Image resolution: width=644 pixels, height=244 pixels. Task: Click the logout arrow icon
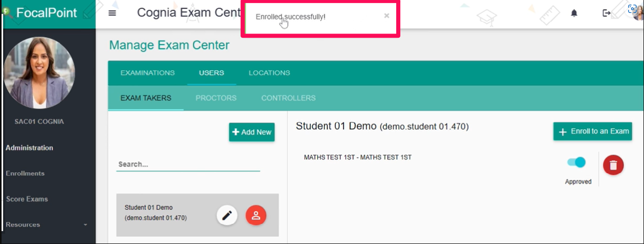(607, 13)
